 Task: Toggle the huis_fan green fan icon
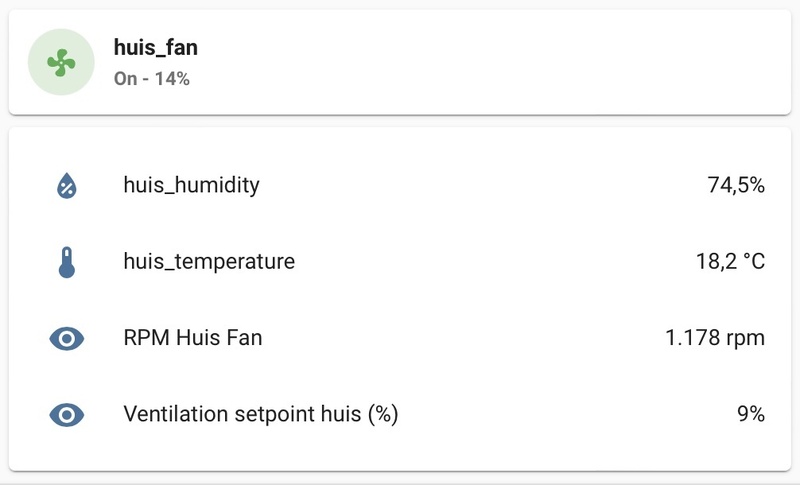61,62
